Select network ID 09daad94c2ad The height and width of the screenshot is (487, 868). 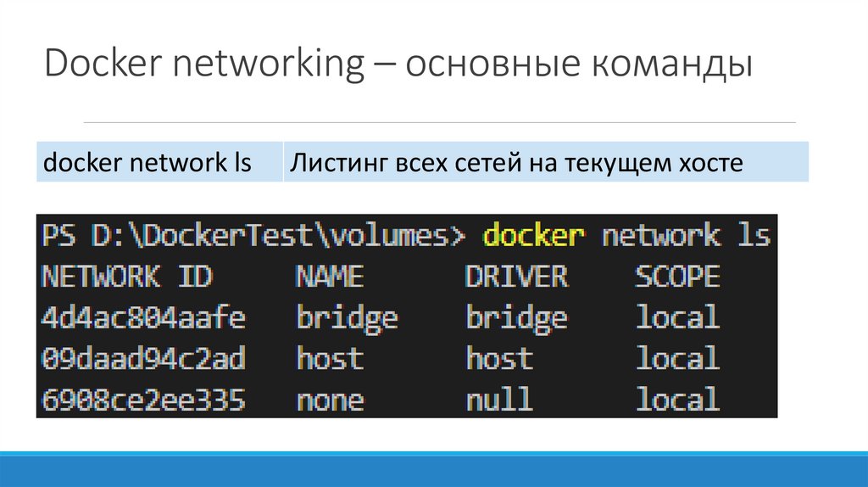(143, 359)
